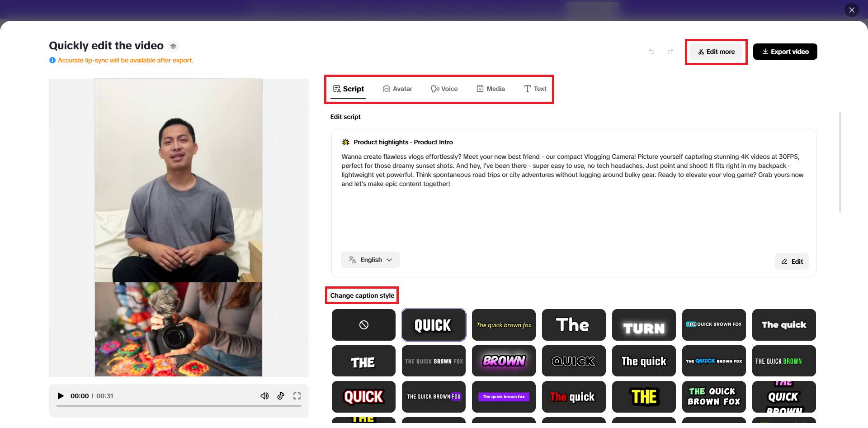Choose the green two-line QUICK BROWN FOX style

tap(714, 397)
